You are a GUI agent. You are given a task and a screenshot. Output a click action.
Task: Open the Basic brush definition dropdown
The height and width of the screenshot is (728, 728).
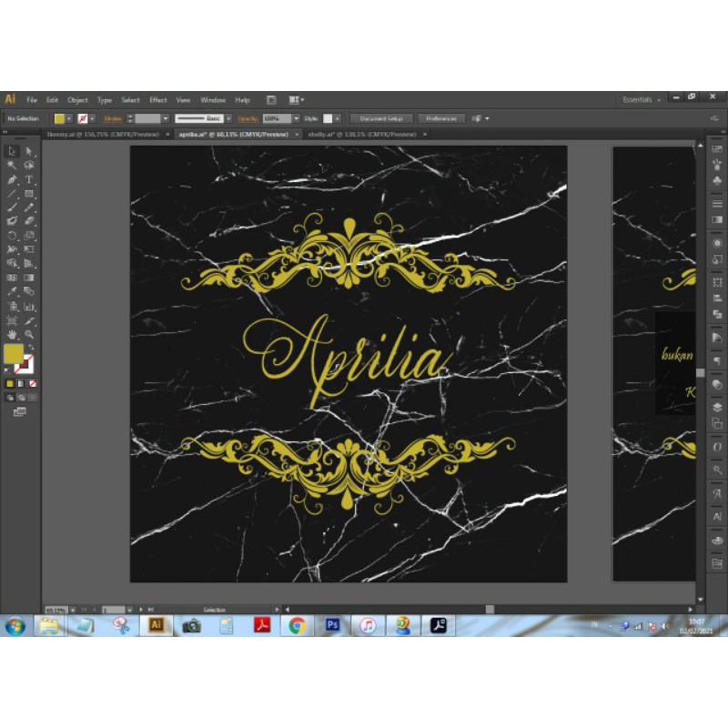(x=227, y=118)
